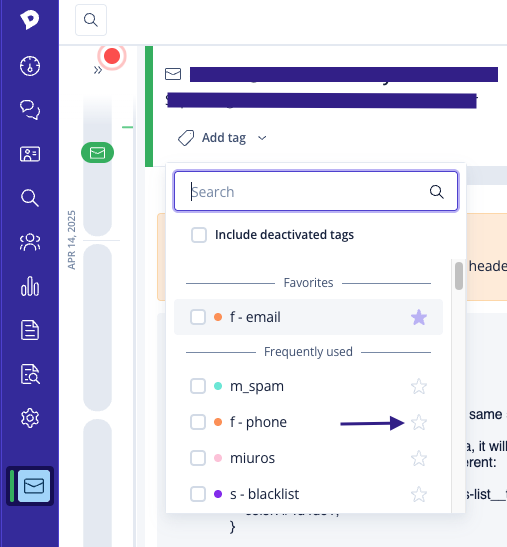Screen dimensions: 507x547
Task: Open the teams people icon in sidebar
Action: [x=30, y=242]
